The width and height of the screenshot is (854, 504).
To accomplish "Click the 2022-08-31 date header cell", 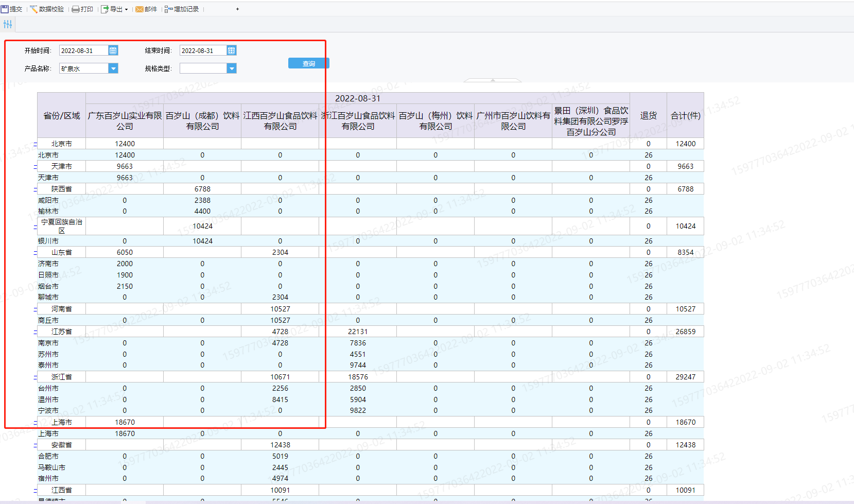I will tap(358, 98).
